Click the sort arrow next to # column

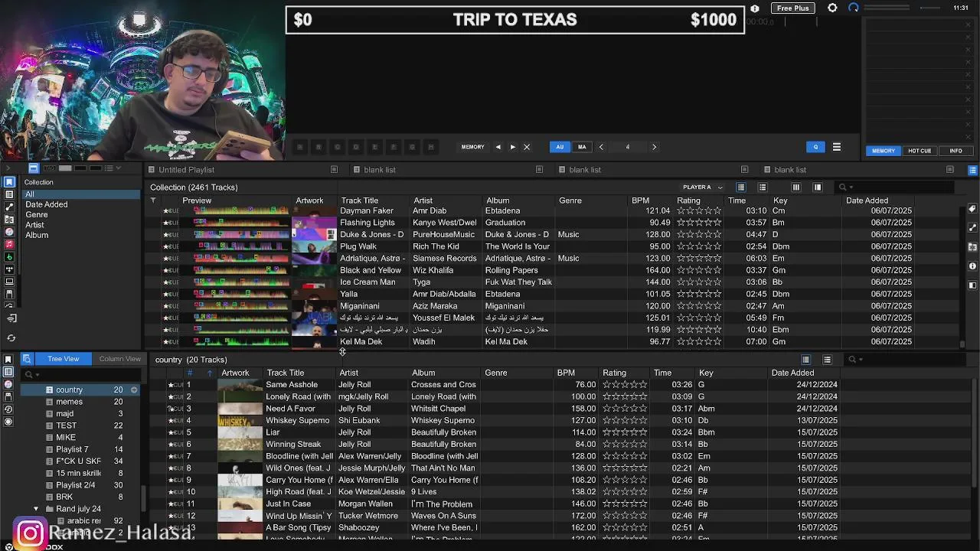(209, 373)
